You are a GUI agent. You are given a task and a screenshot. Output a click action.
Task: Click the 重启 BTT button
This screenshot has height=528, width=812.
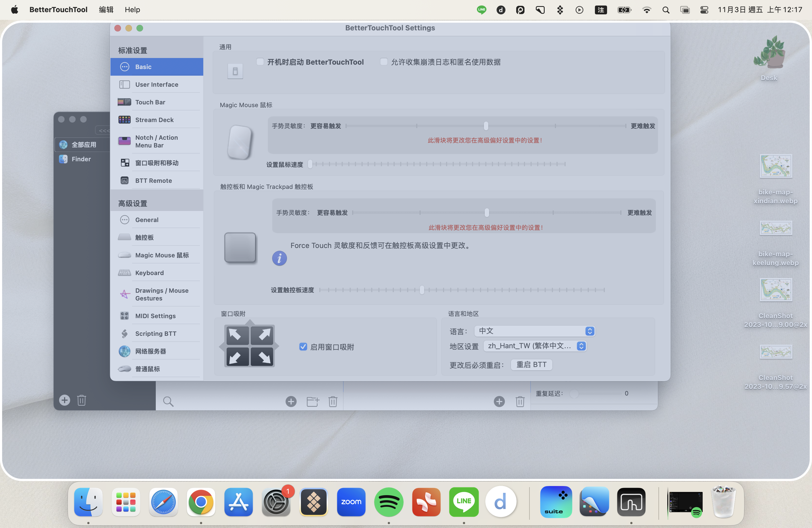click(x=531, y=365)
